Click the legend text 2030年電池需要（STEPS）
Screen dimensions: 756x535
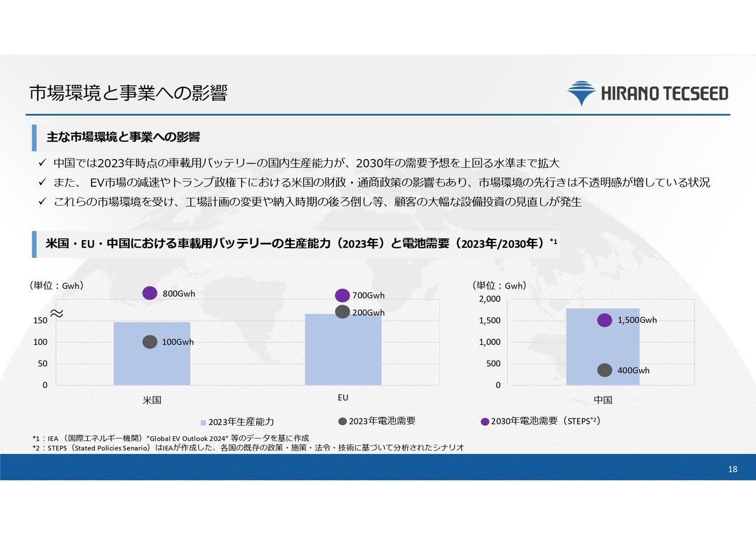(546, 421)
